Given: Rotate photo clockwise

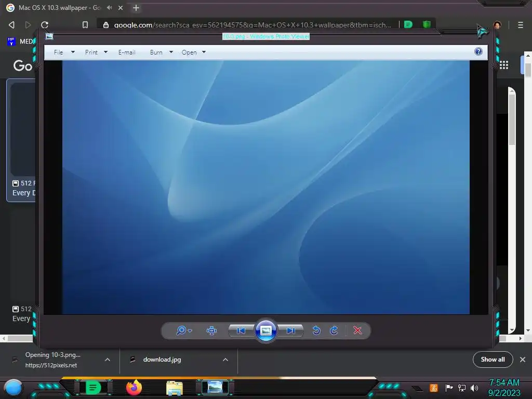Looking at the screenshot, I should tap(334, 330).
